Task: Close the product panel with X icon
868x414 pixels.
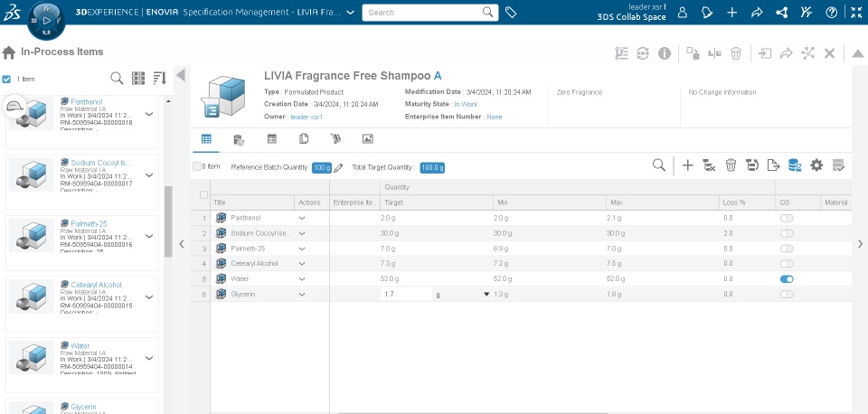Action: pyautogui.click(x=829, y=53)
